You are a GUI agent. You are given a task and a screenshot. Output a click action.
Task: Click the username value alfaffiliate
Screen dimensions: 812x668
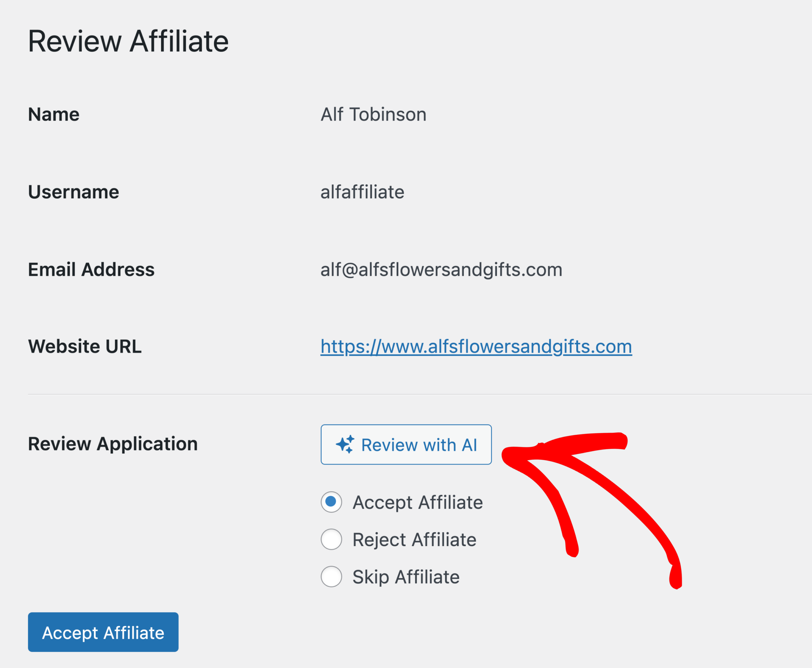pyautogui.click(x=362, y=192)
